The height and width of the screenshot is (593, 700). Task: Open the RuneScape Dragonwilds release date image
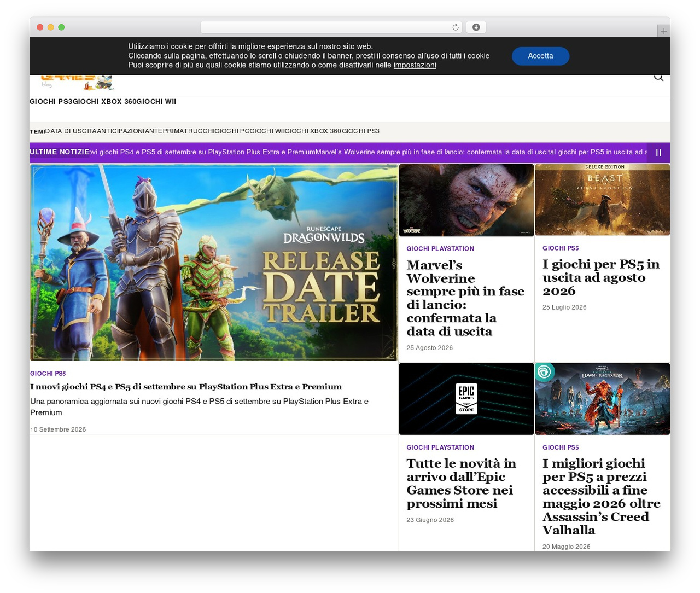tap(214, 263)
